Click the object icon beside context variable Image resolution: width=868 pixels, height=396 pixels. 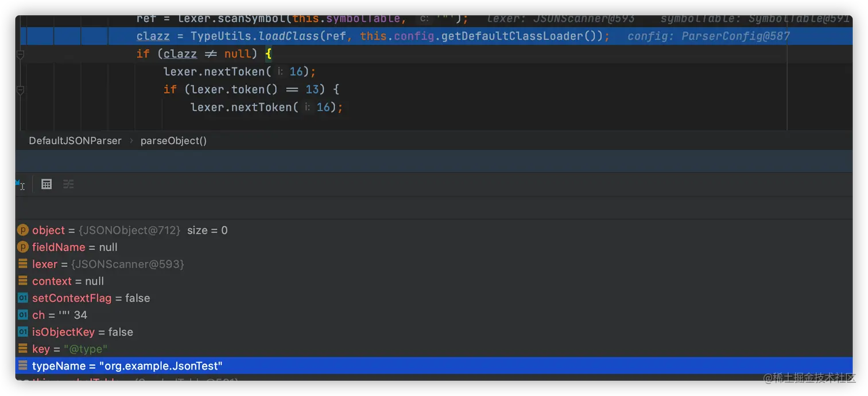coord(22,281)
